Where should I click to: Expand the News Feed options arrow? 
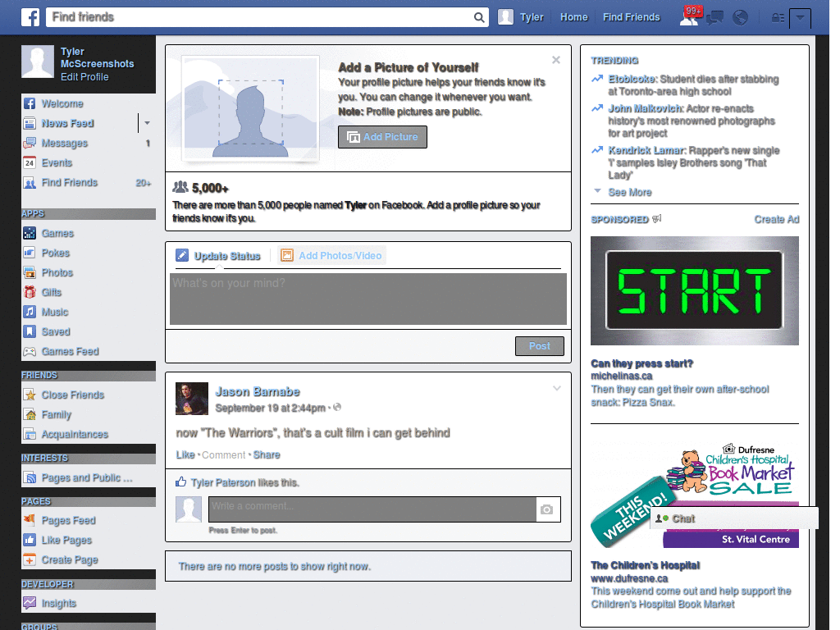pos(147,123)
